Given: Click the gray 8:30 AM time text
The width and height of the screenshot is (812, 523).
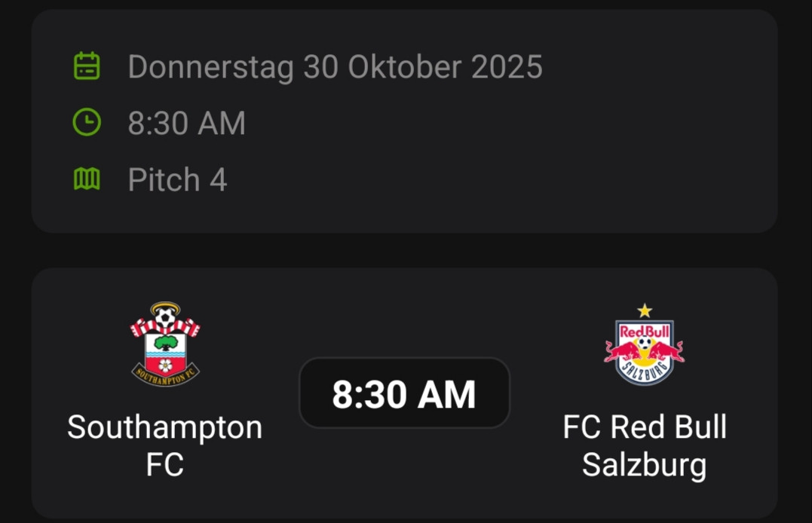Looking at the screenshot, I should tap(187, 124).
